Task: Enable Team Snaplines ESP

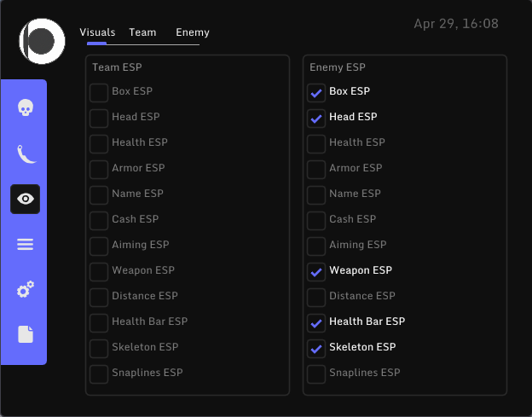Action: tap(99, 374)
